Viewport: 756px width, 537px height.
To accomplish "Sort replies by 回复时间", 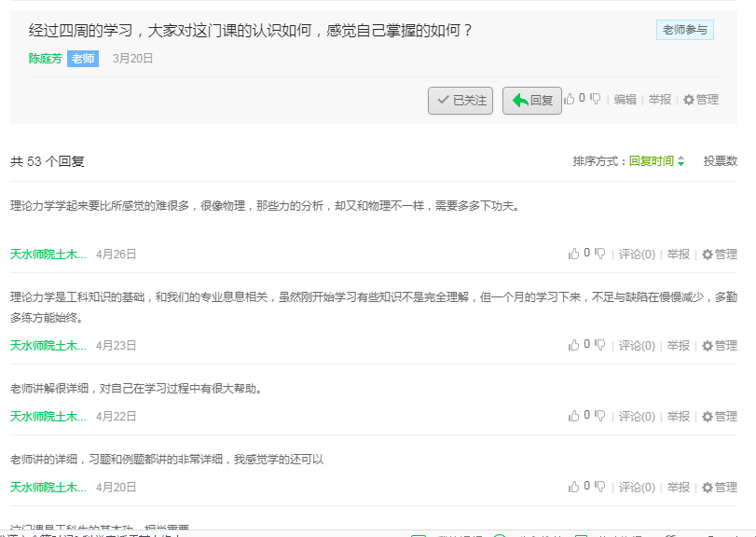I will pyautogui.click(x=656, y=161).
